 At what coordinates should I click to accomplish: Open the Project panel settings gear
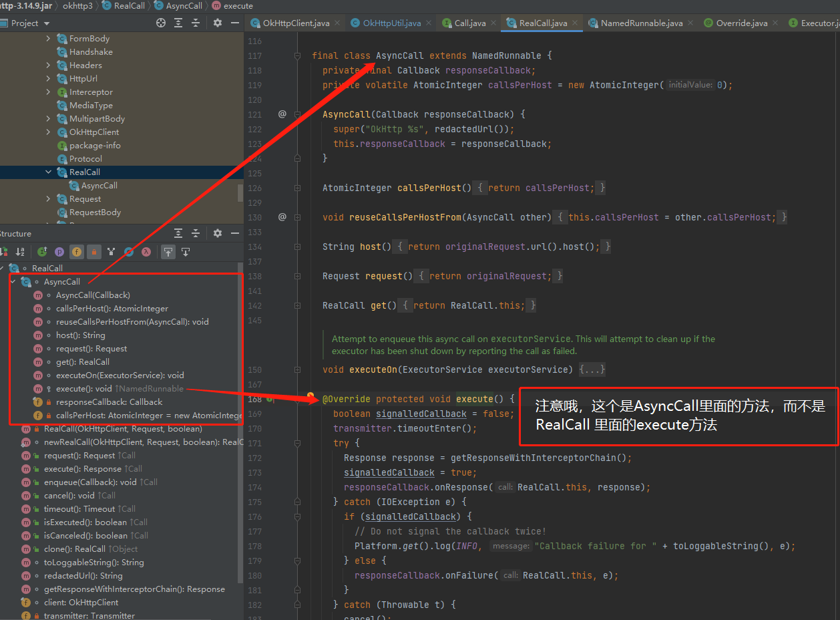(x=217, y=22)
